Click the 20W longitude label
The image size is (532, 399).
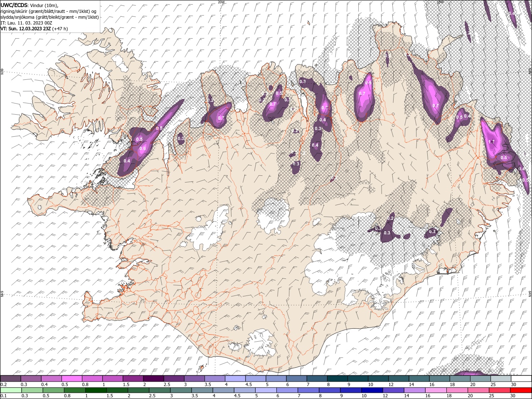(x=221, y=2)
